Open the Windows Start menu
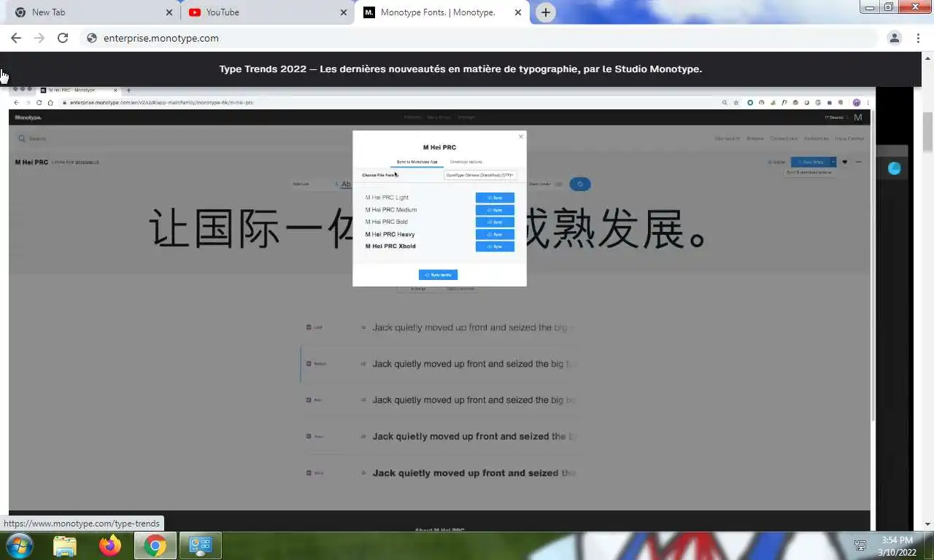Viewport: 934px width, 560px height. point(18,545)
